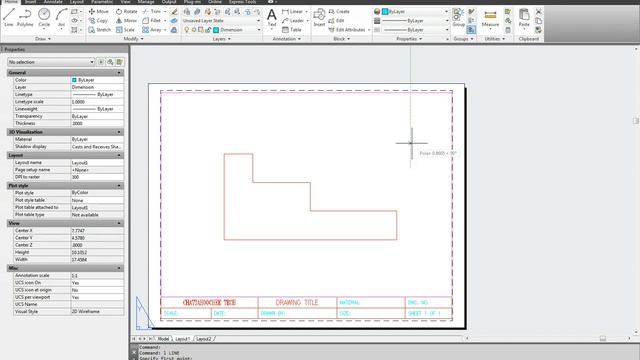Toggle layer freeze sun icon

point(194,30)
